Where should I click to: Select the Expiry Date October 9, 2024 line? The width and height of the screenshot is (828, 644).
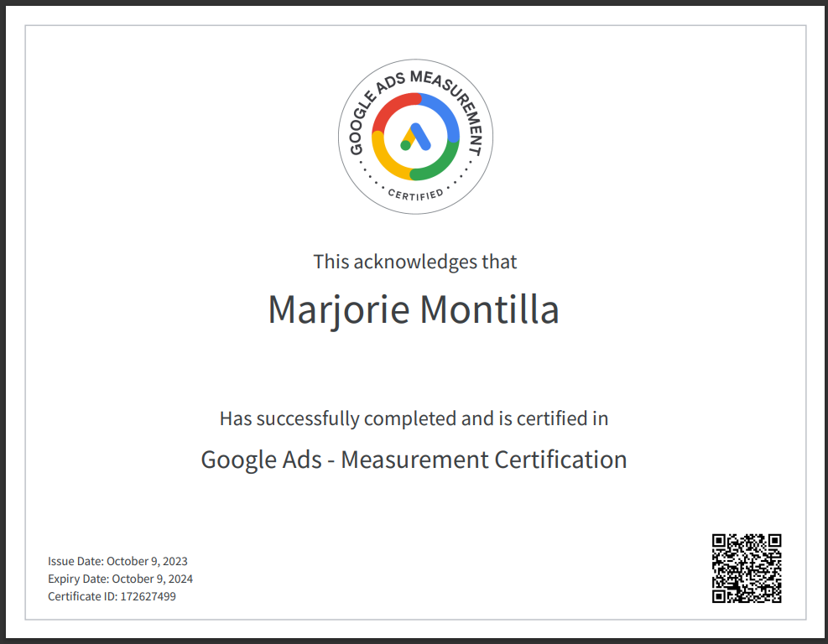click(121, 579)
